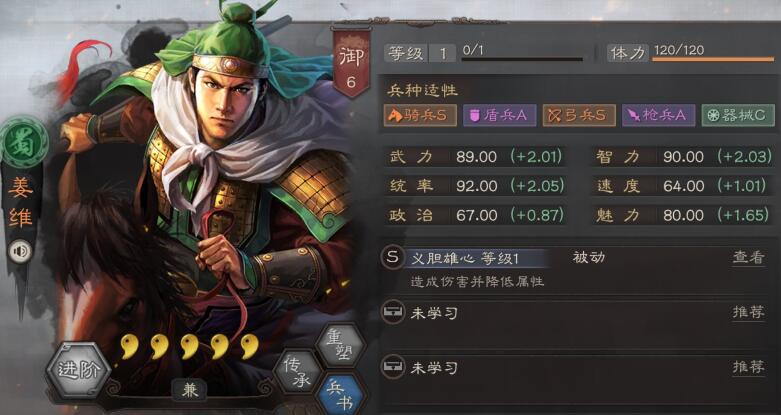This screenshot has width=781, height=415.
Task: View details via 查看 link
Action: (748, 258)
